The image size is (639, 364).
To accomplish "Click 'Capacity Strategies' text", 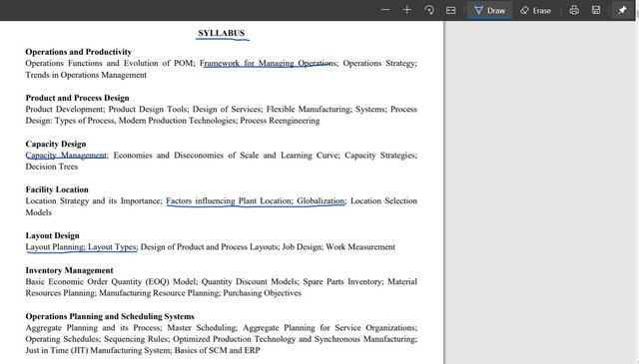I will (x=380, y=156).
